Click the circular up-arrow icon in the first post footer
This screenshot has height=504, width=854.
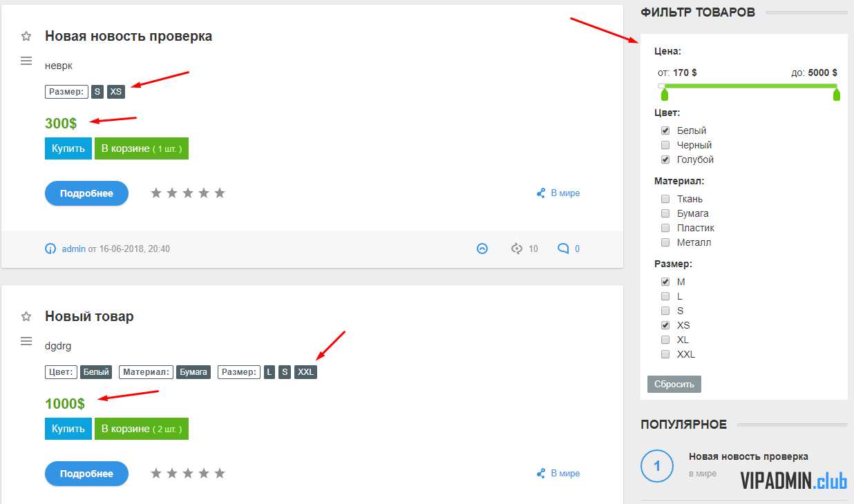click(482, 249)
